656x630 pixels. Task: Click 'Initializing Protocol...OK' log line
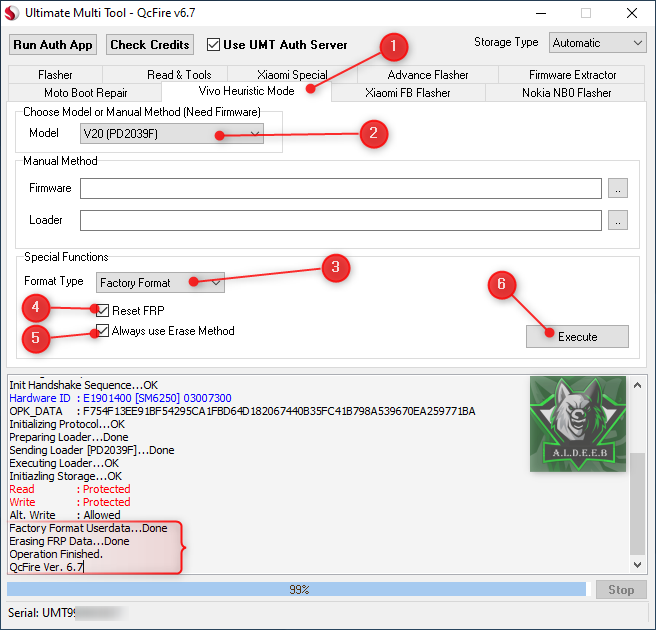point(67,424)
